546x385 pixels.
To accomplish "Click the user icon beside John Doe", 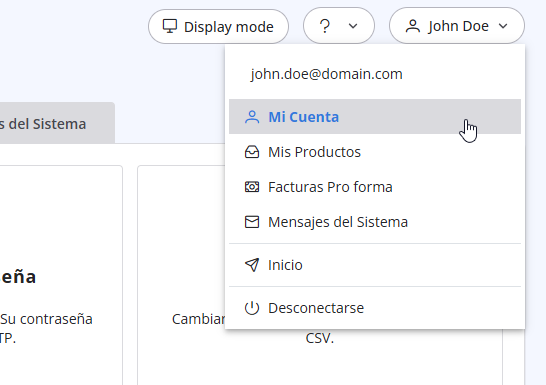I will 413,26.
